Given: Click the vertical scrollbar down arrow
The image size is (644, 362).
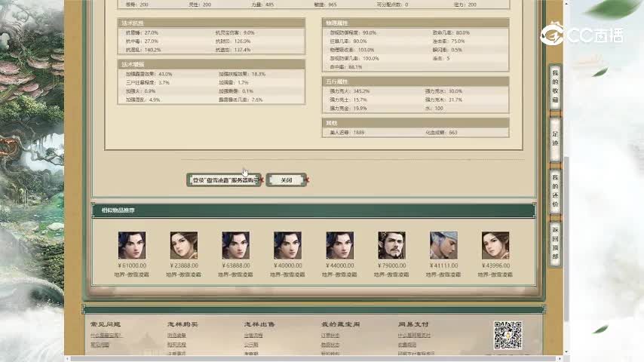Looking at the screenshot, I should click(x=566, y=352).
